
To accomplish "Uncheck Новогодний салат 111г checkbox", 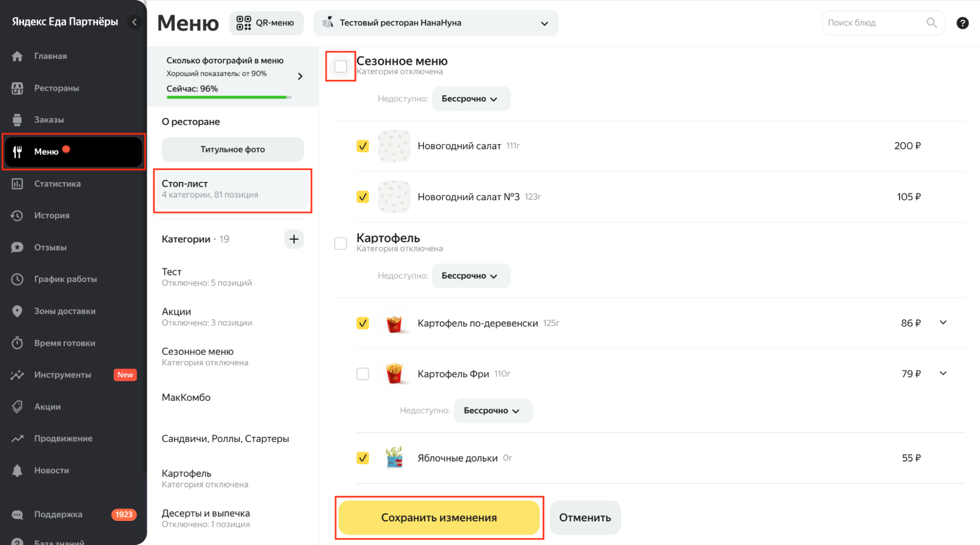I will tap(363, 146).
